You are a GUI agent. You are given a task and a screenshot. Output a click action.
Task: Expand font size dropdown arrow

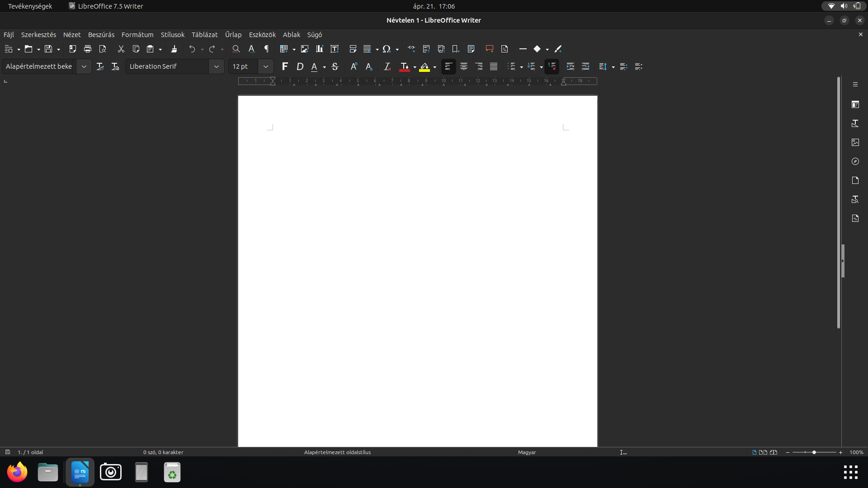(x=266, y=66)
